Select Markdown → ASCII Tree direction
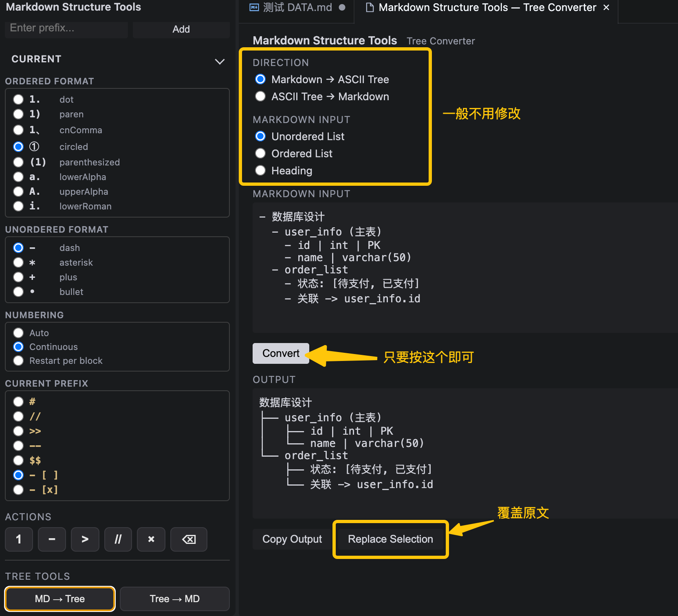678x616 pixels. [x=260, y=79]
